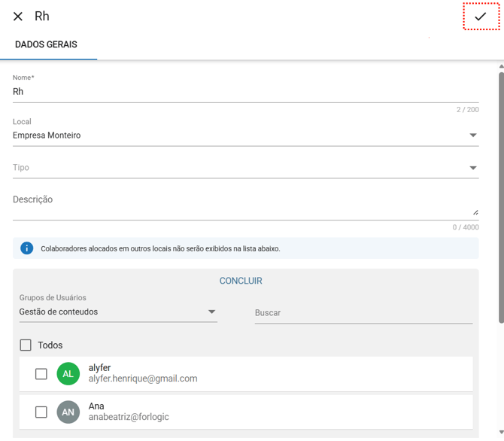The height and width of the screenshot is (441, 504).
Task: Click alyfer's email address text
Action: (143, 379)
